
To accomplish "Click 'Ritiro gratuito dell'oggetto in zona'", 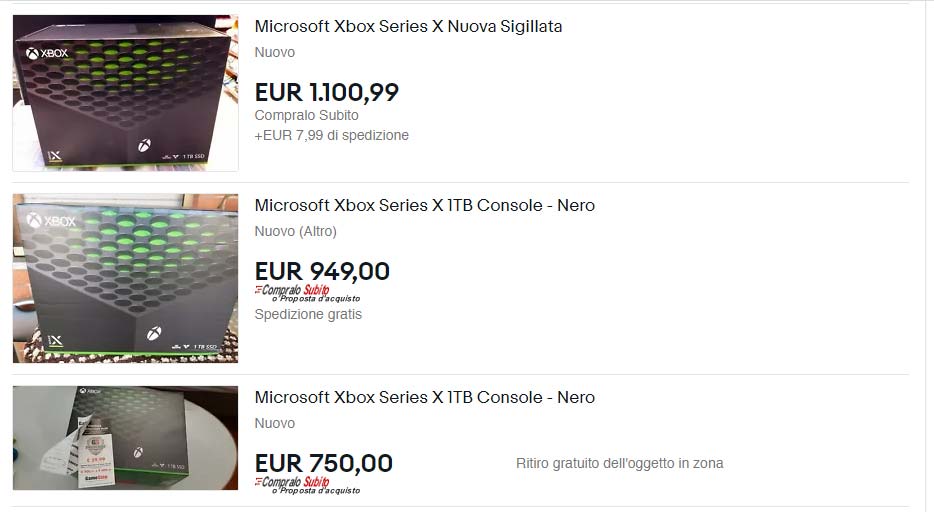I will click(x=619, y=463).
